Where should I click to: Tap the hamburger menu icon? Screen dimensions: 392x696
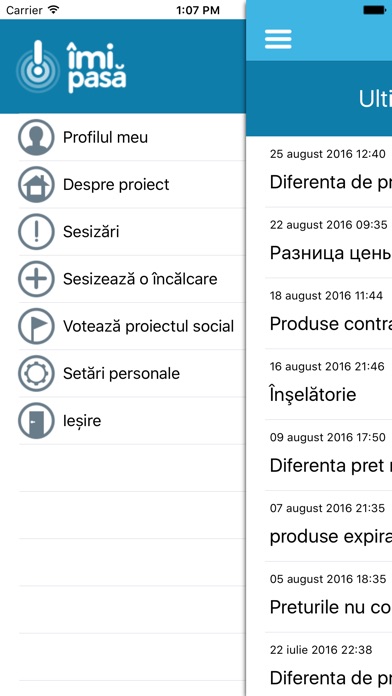278,40
